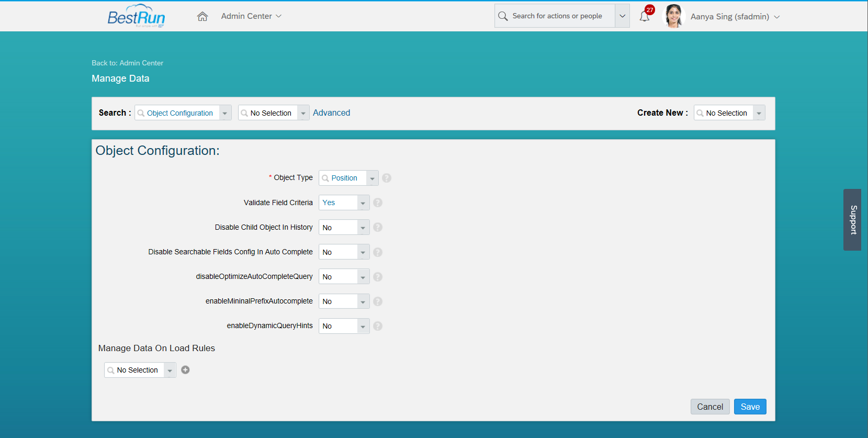868x438 pixels.
Task: Open the Aanya Sing (sfadmin) user menu
Action: 735,17
